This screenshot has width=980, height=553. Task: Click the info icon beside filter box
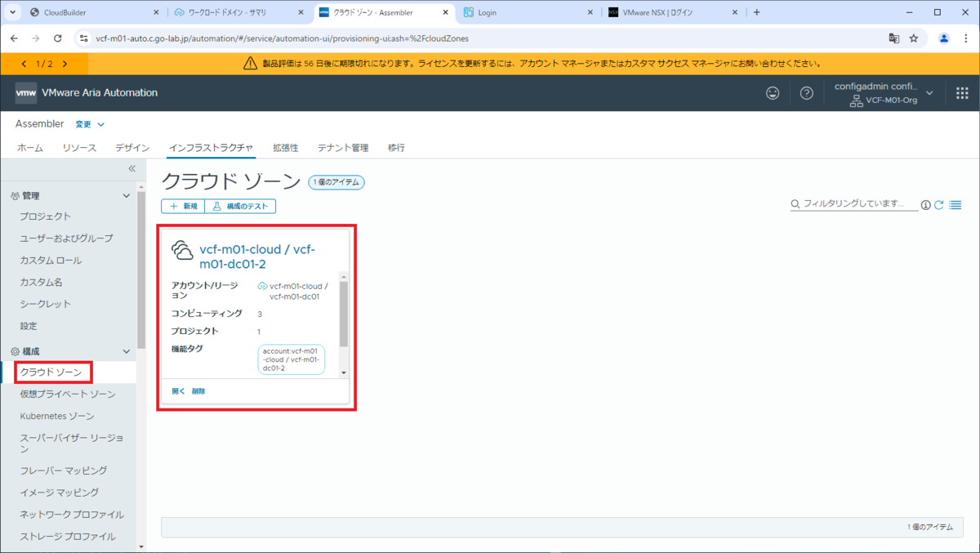(925, 205)
